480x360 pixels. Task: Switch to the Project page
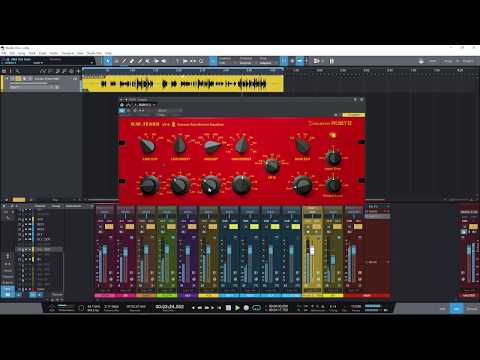coord(468,61)
